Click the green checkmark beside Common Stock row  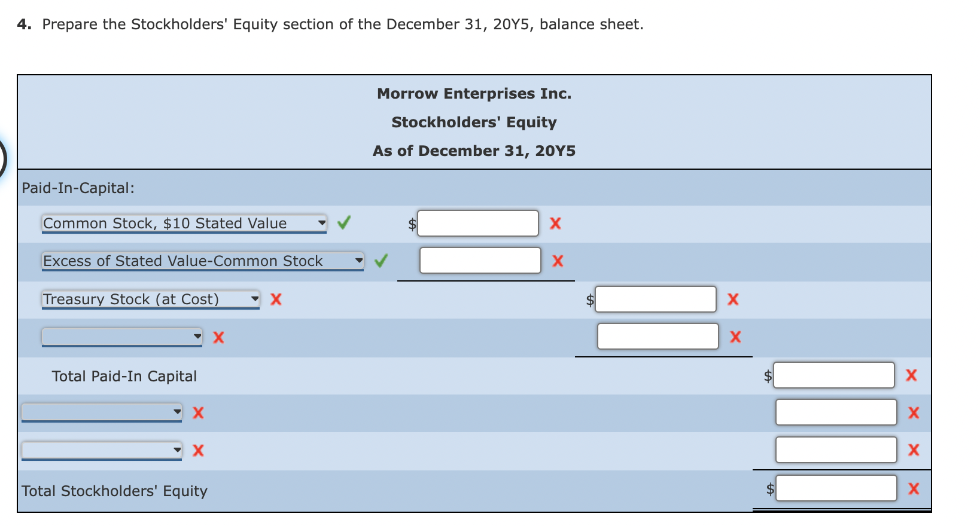pyautogui.click(x=344, y=223)
